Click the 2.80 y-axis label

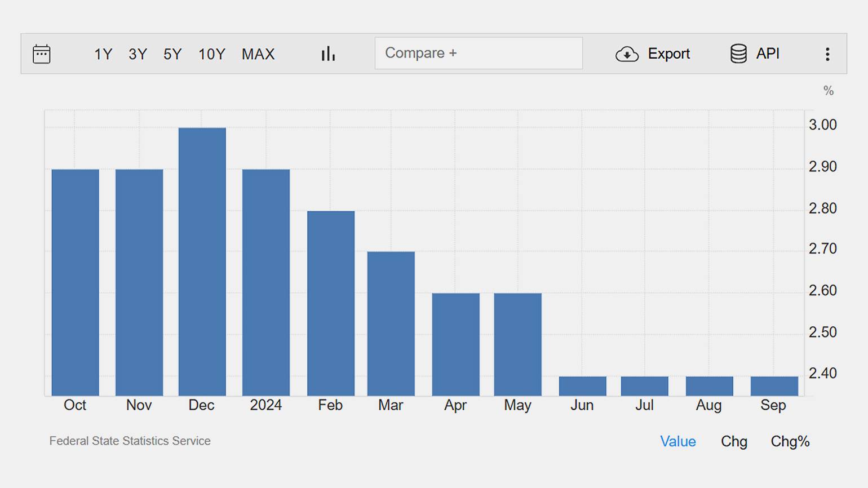[x=823, y=208]
